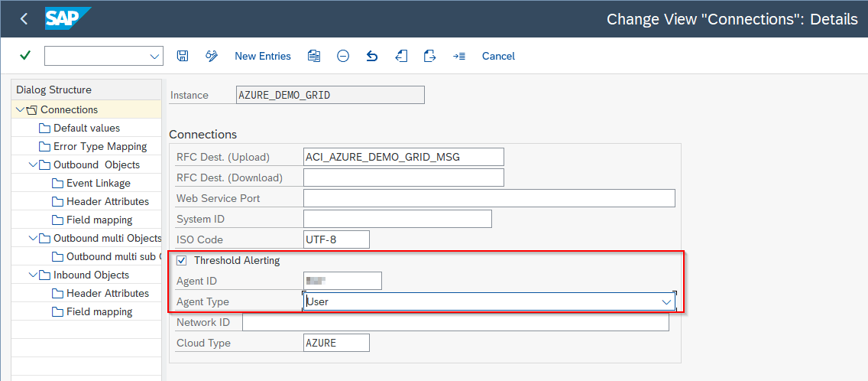Open Event Linkage folder
Image resolution: width=868 pixels, height=381 pixels.
99,183
